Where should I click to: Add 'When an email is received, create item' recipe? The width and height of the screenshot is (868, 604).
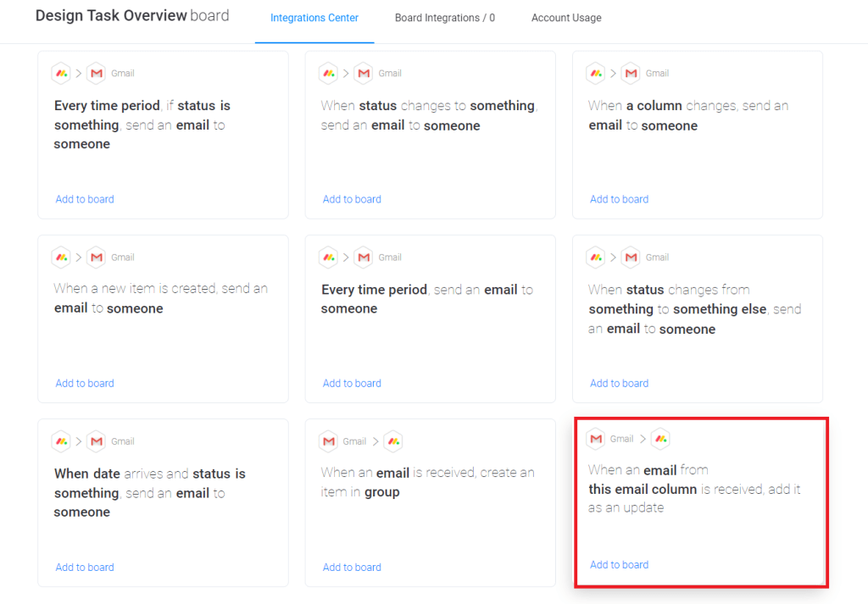(352, 568)
